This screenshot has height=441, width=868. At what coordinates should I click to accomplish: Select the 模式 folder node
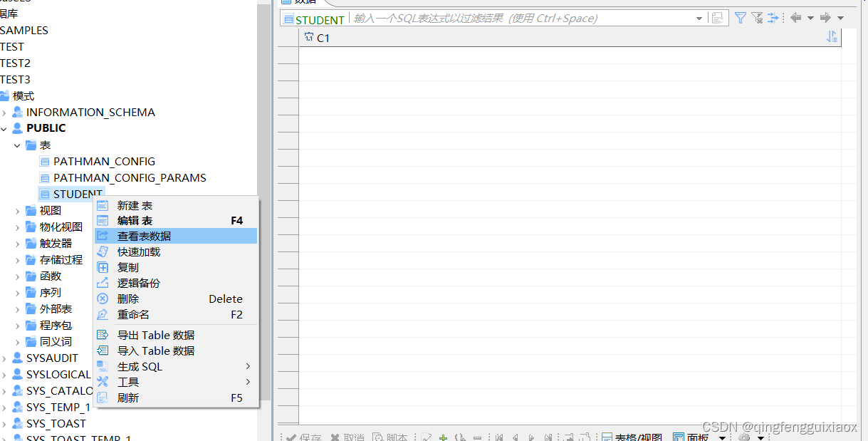(x=23, y=96)
